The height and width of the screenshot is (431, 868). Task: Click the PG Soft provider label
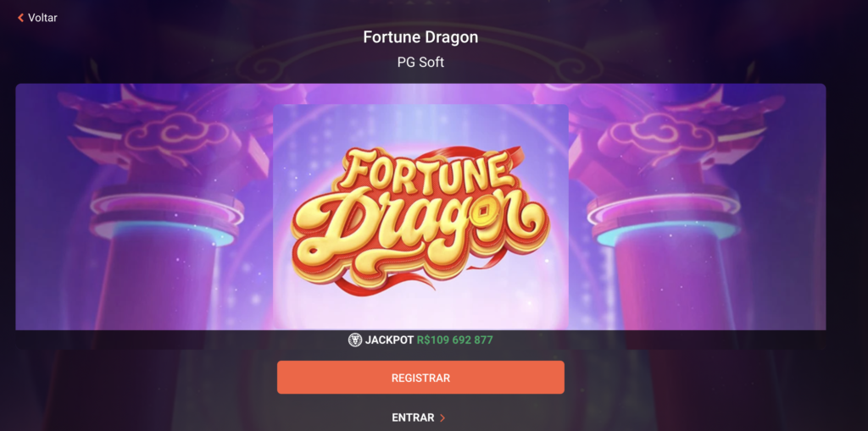pyautogui.click(x=420, y=63)
